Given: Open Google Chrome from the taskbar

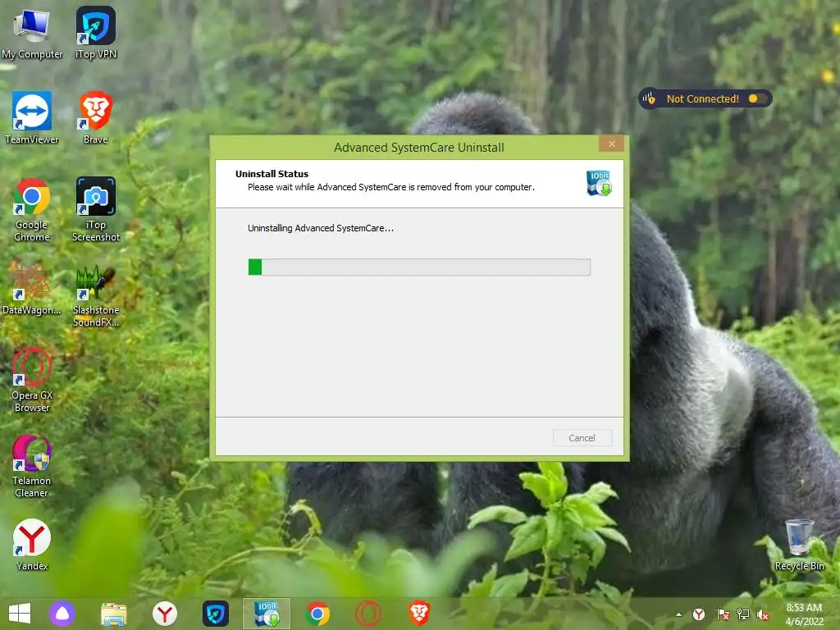Looking at the screenshot, I should tap(317, 614).
